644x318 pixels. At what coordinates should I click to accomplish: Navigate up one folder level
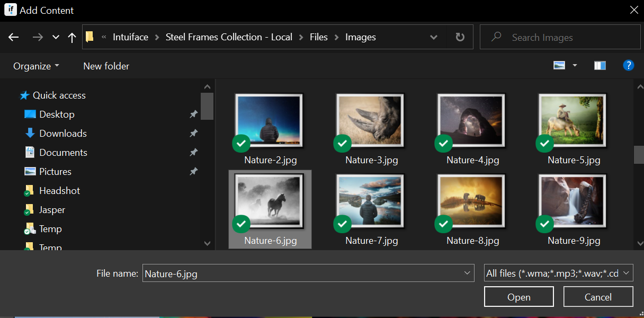tap(72, 37)
